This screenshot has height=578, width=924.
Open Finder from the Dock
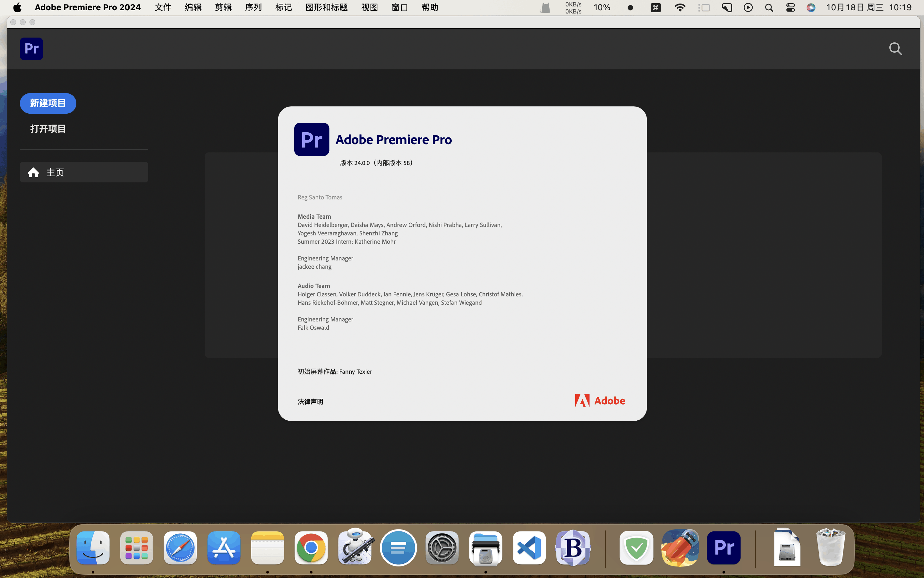pyautogui.click(x=93, y=548)
